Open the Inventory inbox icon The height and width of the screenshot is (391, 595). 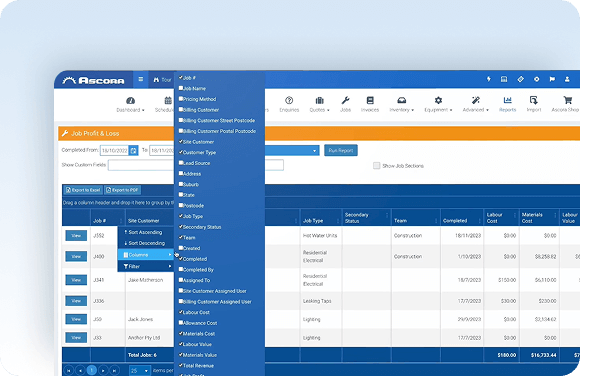click(401, 100)
